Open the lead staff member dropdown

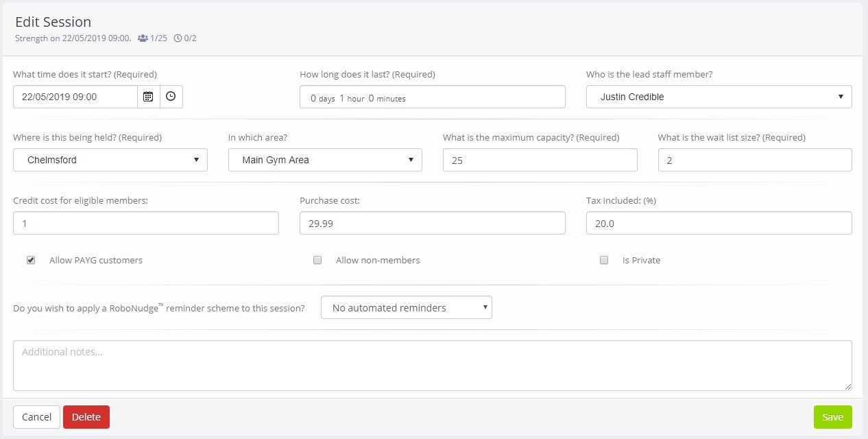click(719, 97)
